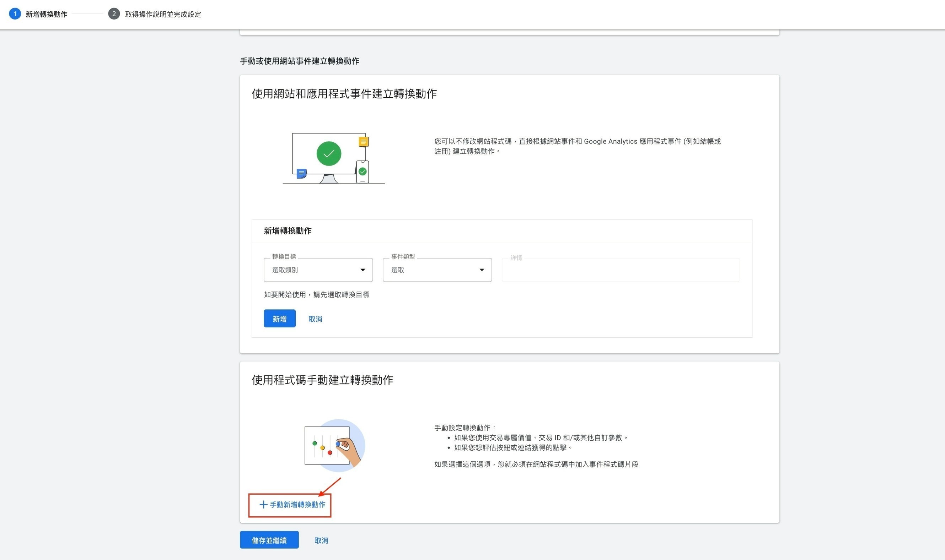The image size is (945, 560).
Task: Click the step 1 number circle
Action: [x=15, y=14]
